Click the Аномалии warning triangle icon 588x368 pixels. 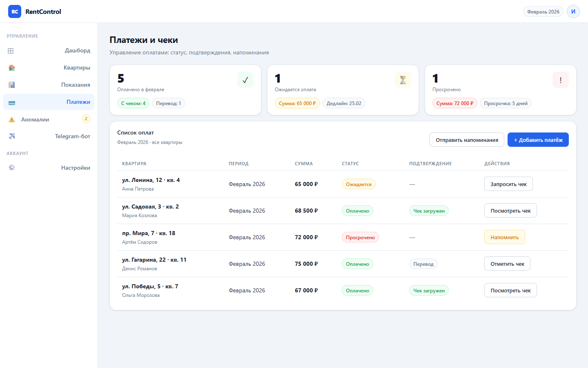coord(12,119)
